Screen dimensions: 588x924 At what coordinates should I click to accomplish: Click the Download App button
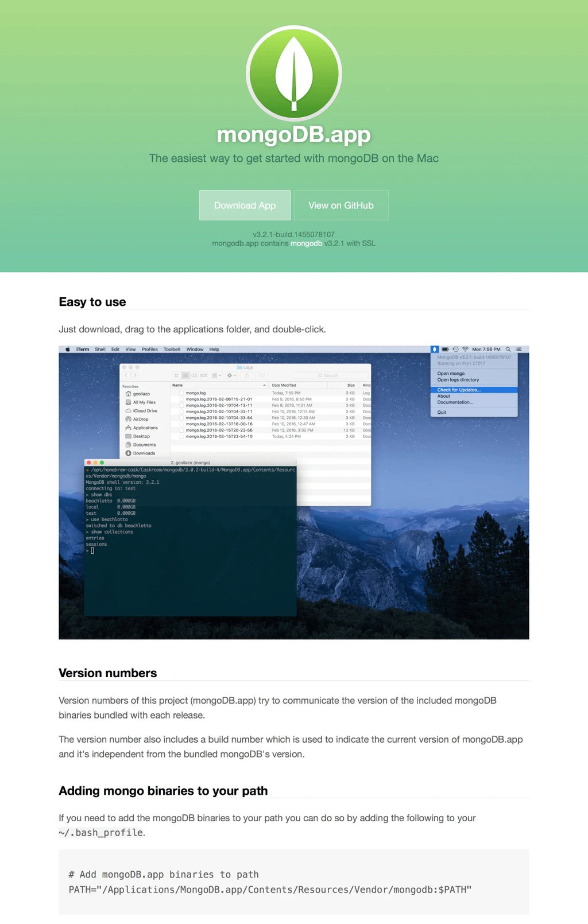245,205
